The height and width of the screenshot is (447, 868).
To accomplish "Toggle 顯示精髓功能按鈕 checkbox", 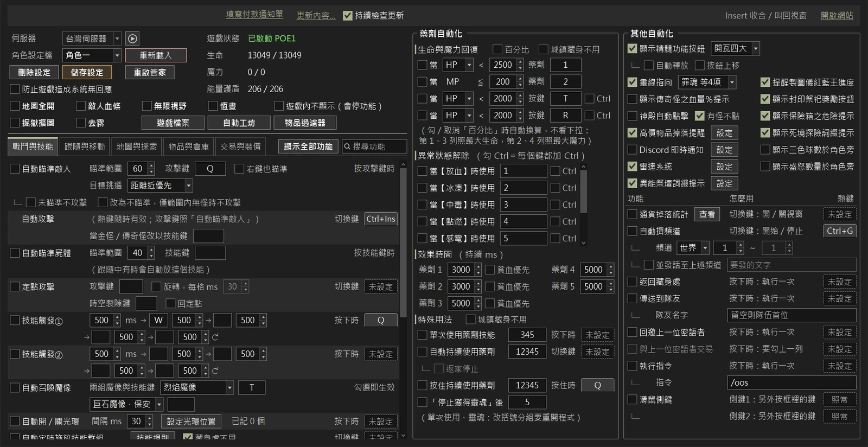I will (x=632, y=48).
